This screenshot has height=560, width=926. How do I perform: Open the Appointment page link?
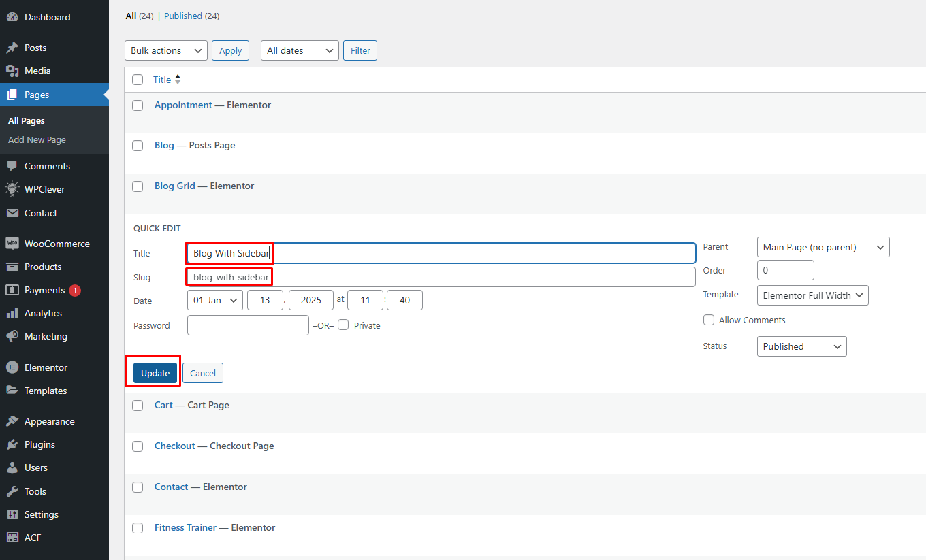point(183,105)
